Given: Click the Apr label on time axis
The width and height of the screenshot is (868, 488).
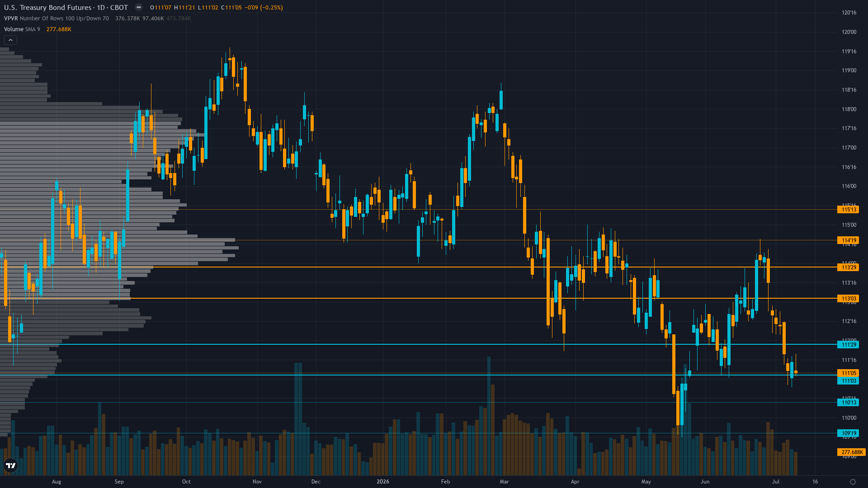Looking at the screenshot, I should click(x=575, y=482).
